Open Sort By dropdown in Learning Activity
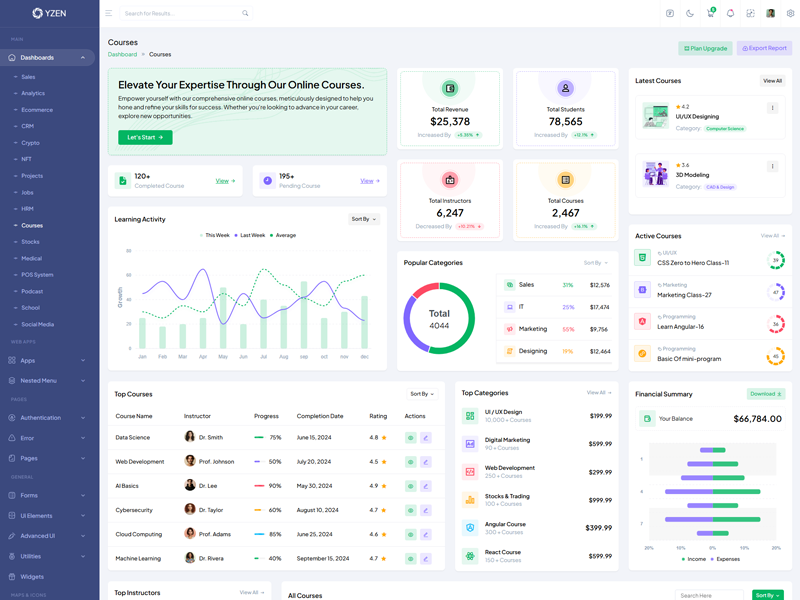This screenshot has width=800, height=600. (x=364, y=219)
